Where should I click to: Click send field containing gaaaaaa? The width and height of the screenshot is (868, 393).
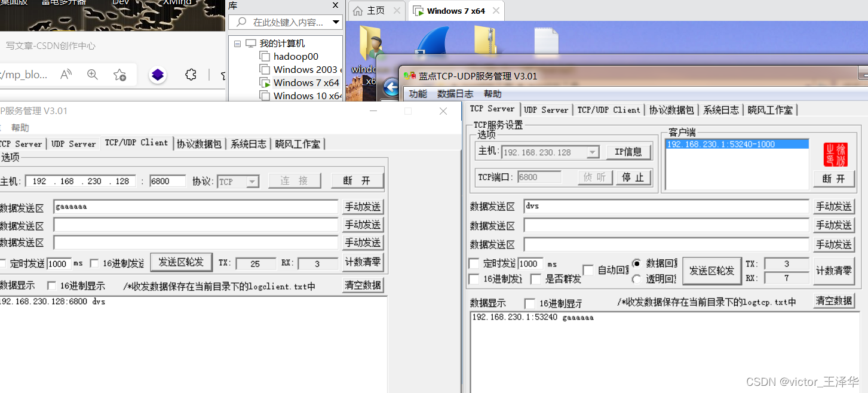(x=195, y=207)
